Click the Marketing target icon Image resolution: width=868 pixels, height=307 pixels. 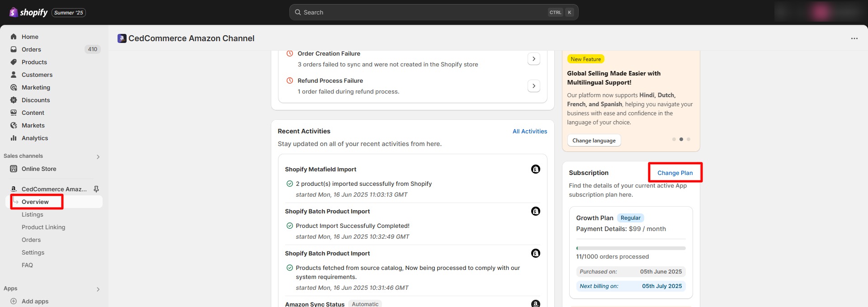(x=14, y=87)
